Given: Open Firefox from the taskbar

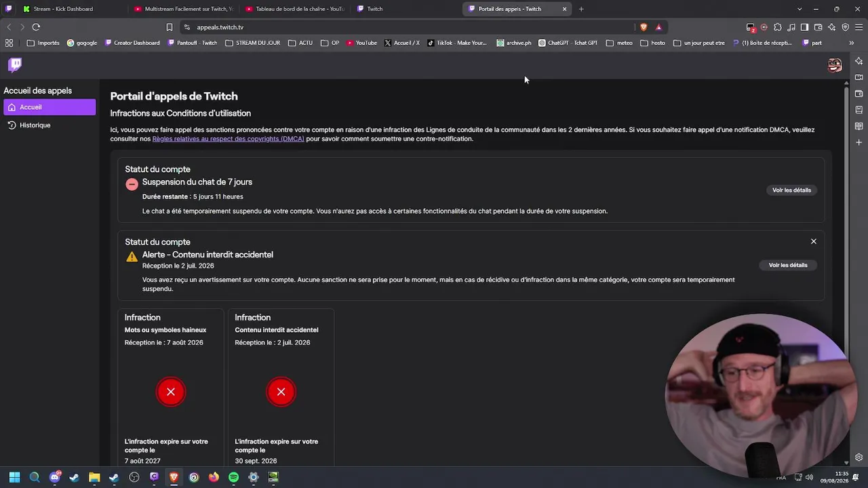Looking at the screenshot, I should click(214, 477).
